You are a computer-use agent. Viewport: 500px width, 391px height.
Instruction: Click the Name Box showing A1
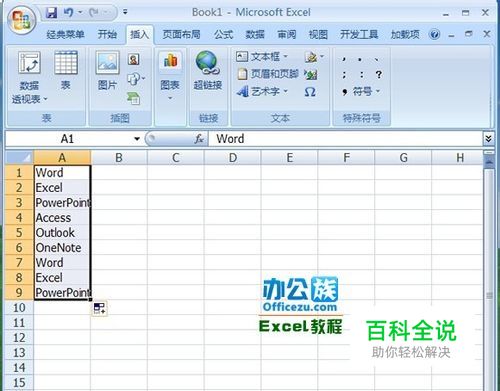tap(67, 139)
